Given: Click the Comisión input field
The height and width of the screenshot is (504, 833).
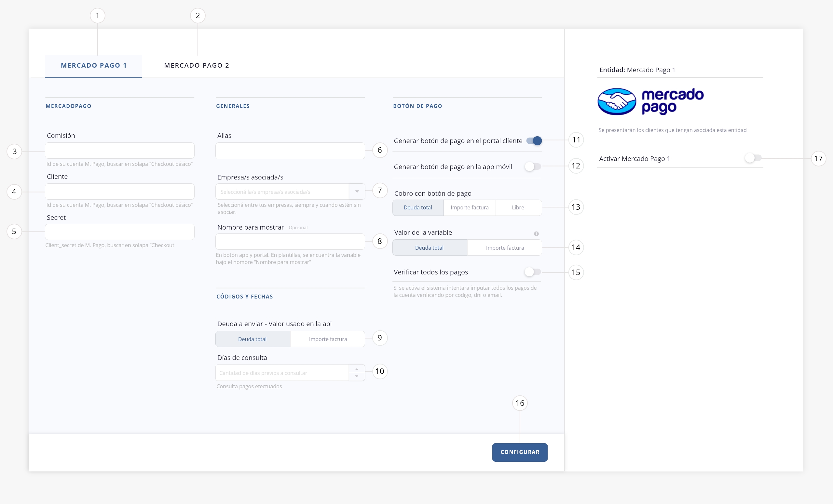Looking at the screenshot, I should tap(120, 151).
